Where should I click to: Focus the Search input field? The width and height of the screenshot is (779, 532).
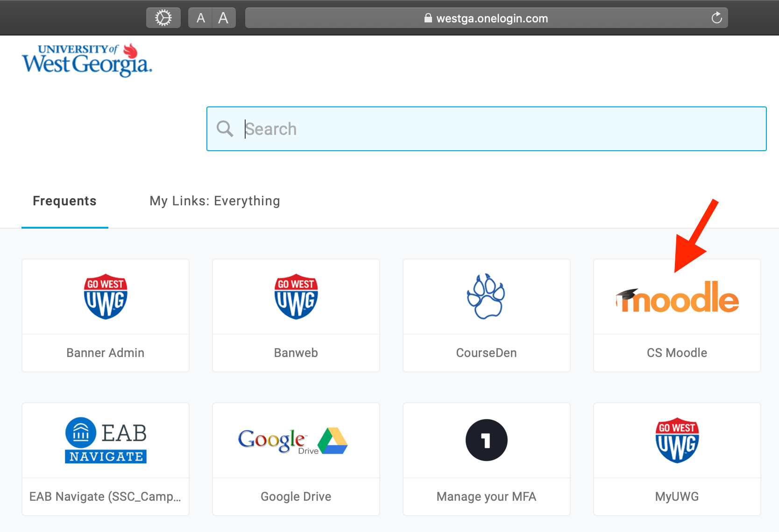pos(487,129)
